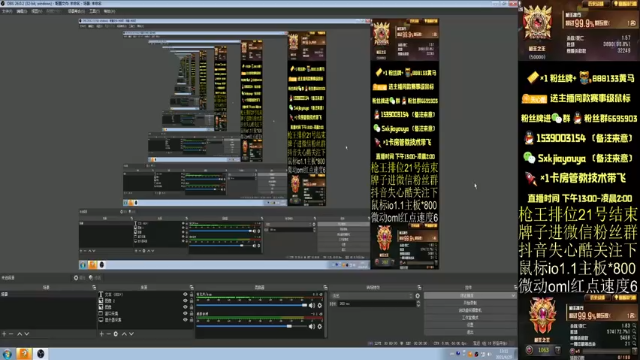Adjust the first mixer volume slider

[x=252, y=305]
